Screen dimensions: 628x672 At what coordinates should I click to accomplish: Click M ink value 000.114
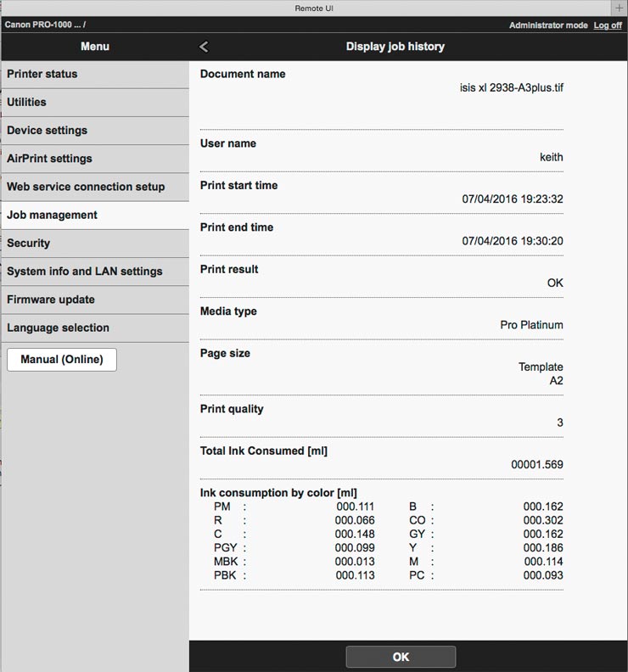click(543, 562)
